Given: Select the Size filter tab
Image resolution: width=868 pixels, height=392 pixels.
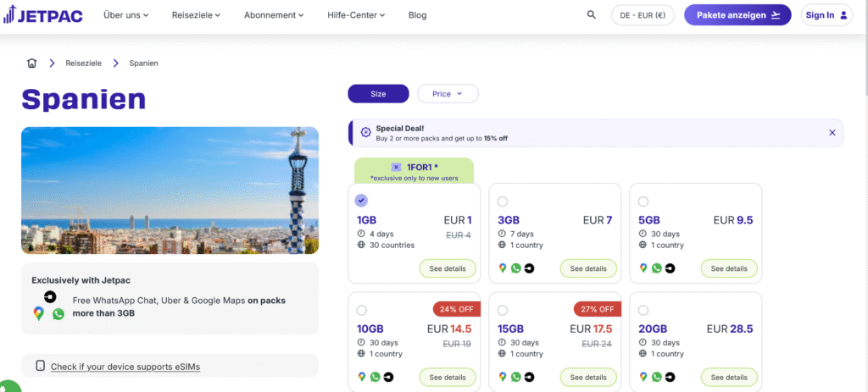Looking at the screenshot, I should pyautogui.click(x=378, y=94).
